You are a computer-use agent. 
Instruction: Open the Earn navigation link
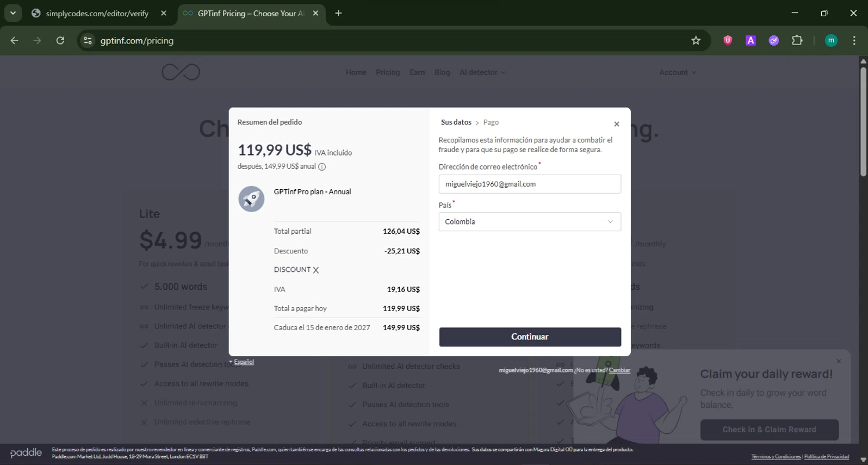coord(417,72)
